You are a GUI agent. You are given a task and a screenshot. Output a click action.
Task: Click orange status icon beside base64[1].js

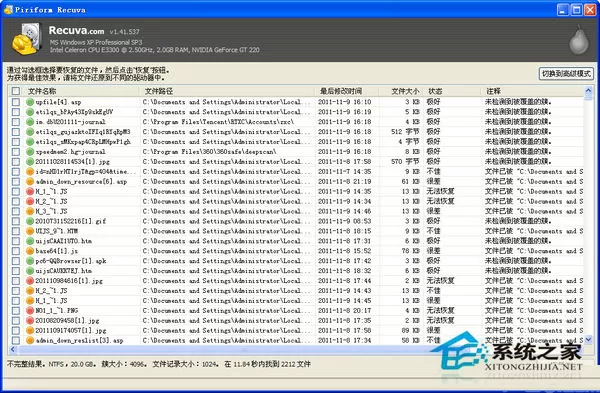click(x=30, y=251)
